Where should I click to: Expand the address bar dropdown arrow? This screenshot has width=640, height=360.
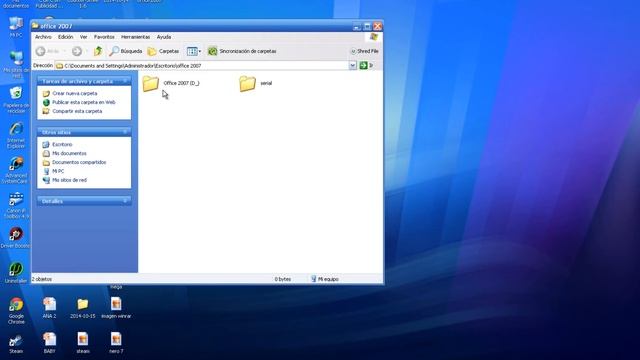(353, 65)
